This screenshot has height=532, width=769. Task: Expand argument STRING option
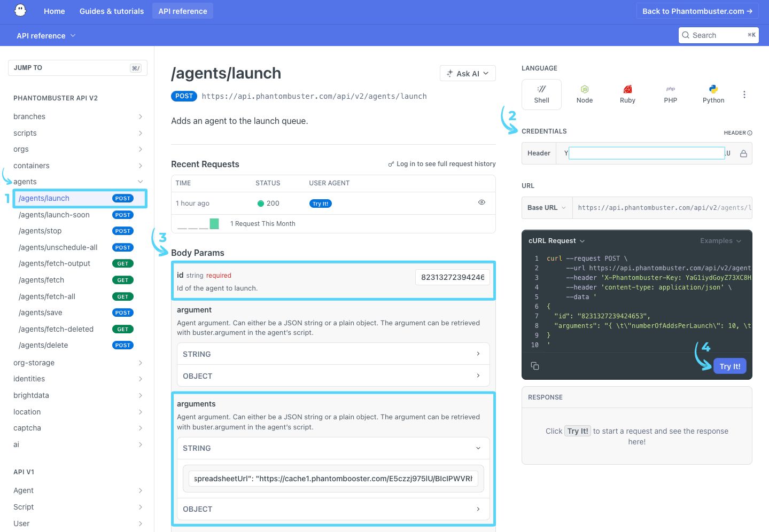coord(333,354)
